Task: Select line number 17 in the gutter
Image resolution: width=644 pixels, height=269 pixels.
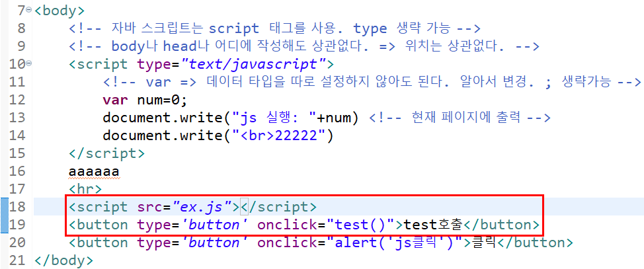Action: click(17, 190)
